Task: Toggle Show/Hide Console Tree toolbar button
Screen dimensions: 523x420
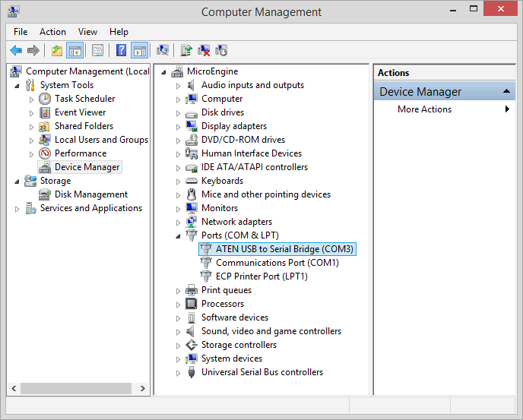Action: tap(74, 51)
